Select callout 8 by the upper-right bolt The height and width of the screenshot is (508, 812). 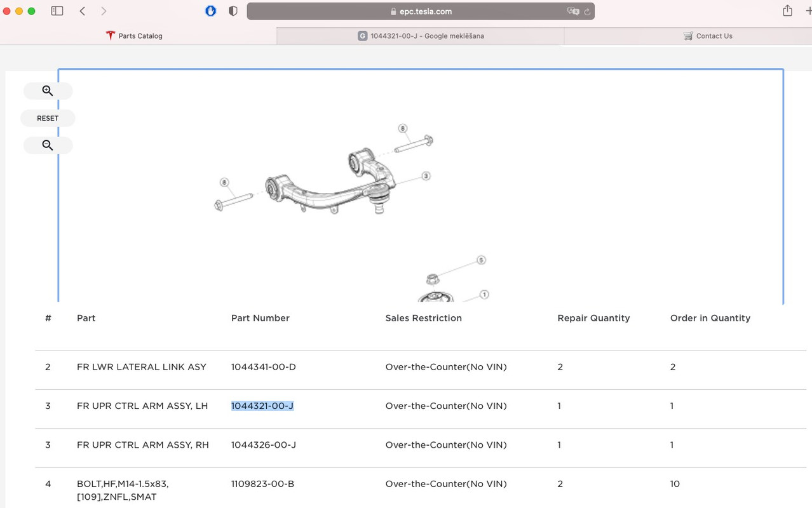point(403,129)
